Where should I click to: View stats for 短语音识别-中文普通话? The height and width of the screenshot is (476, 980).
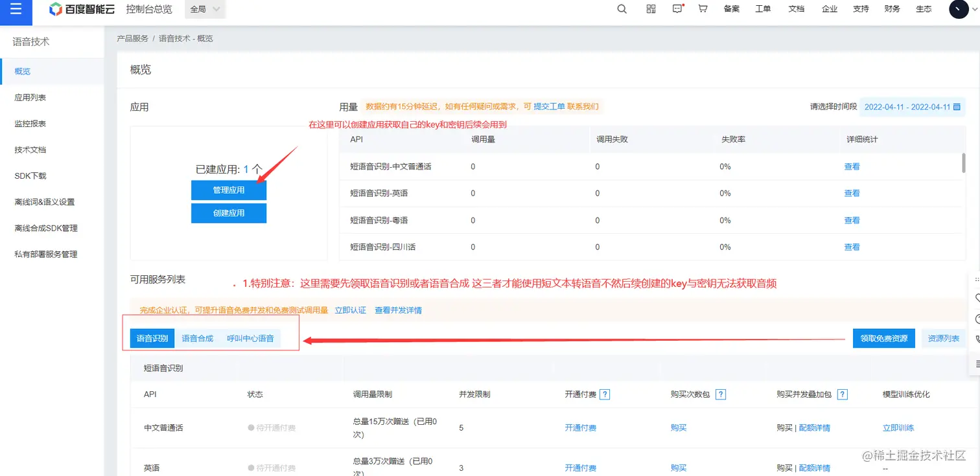[x=852, y=166]
